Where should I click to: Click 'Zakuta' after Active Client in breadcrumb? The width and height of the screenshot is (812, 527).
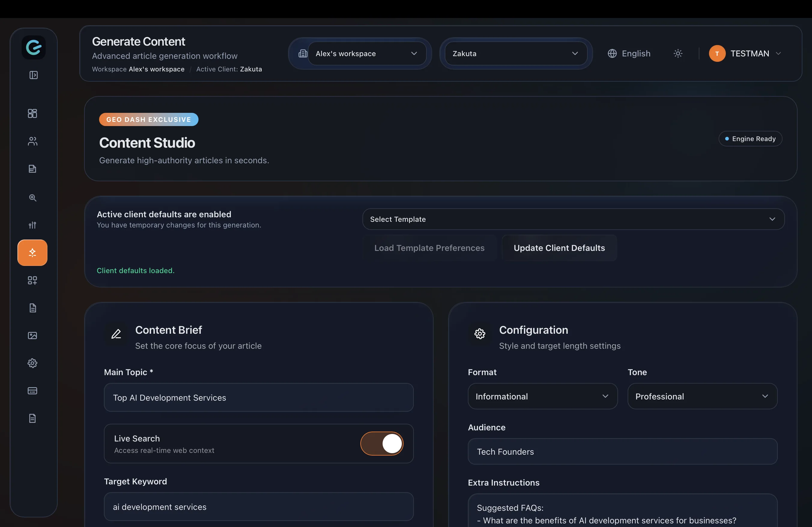click(x=251, y=69)
